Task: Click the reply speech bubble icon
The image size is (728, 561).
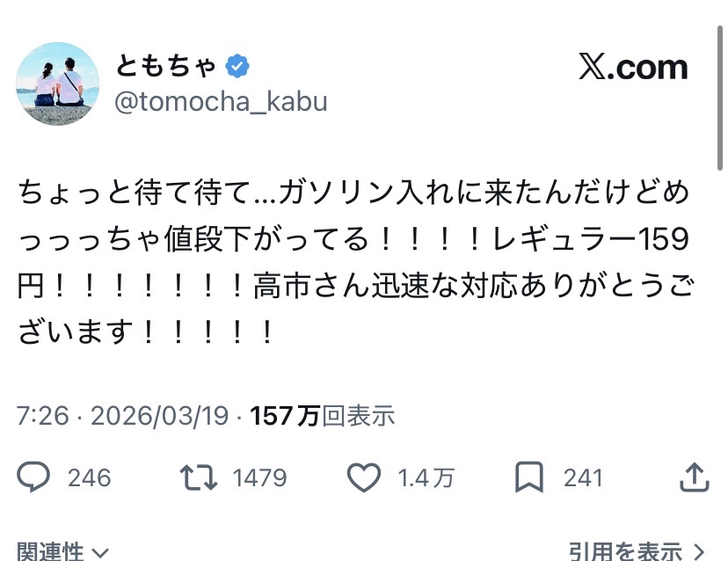Action: tap(35, 477)
